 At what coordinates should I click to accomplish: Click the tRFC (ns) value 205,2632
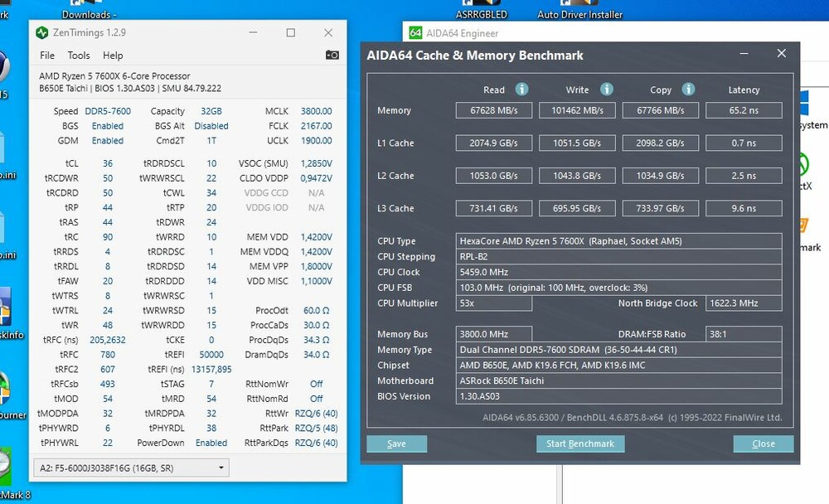click(107, 340)
